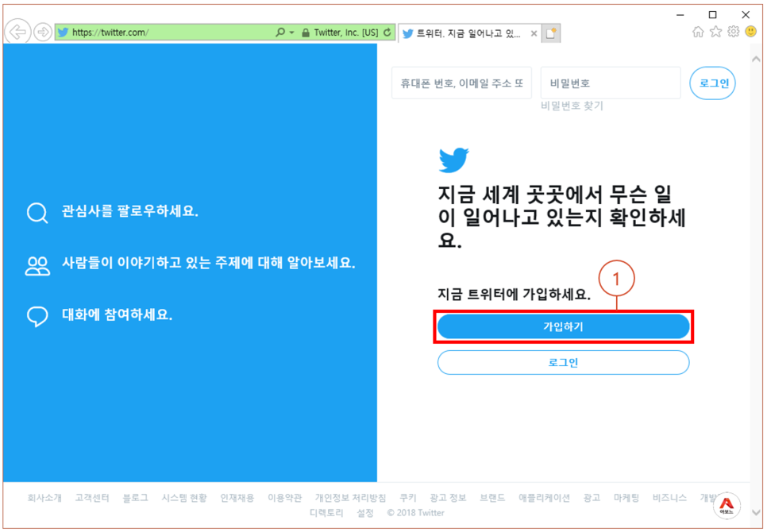This screenshot has width=767, height=532.
Task: Click the https://twitter.com/ address text
Action: click(x=110, y=33)
